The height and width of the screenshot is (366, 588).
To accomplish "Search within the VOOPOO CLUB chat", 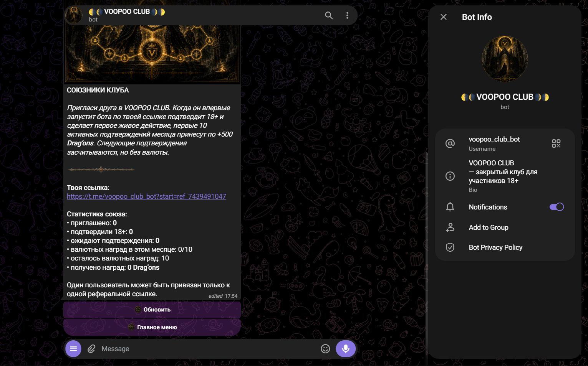I will 329,15.
